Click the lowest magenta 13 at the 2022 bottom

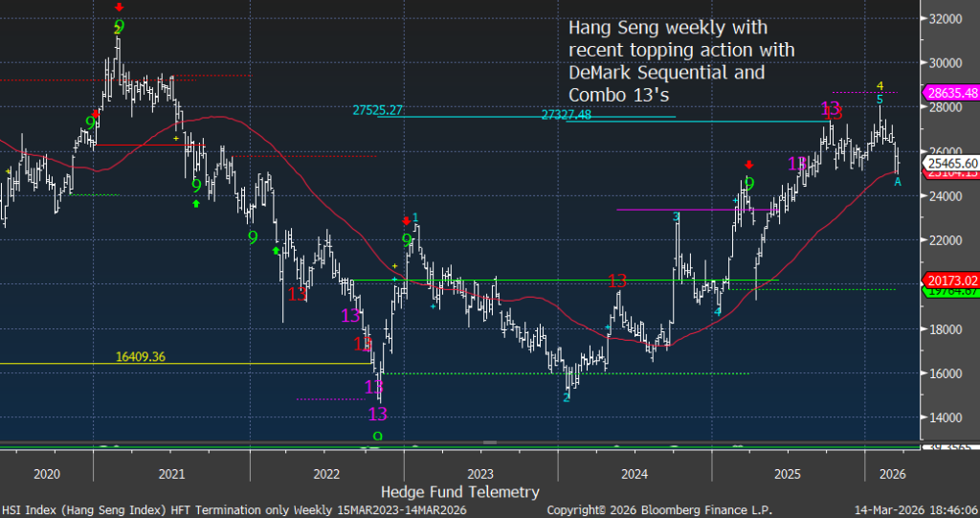click(x=378, y=414)
